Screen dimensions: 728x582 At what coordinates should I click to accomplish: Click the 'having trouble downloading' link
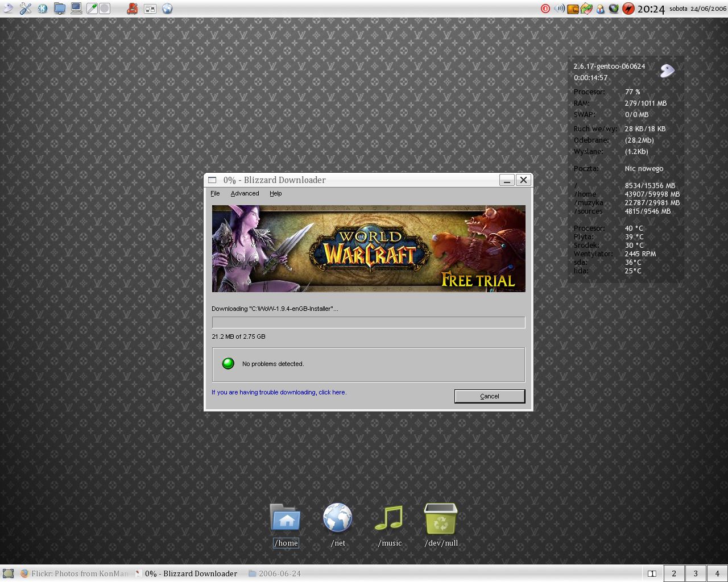click(279, 392)
